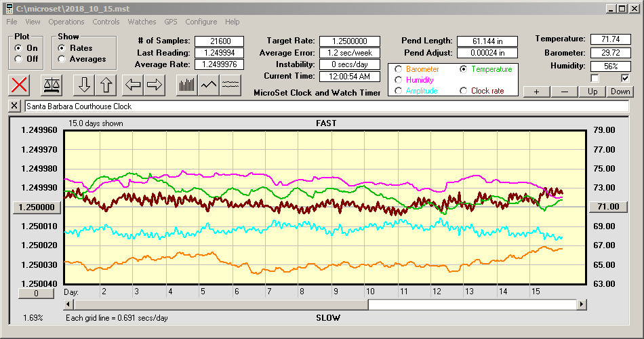Click the left arrow toolbar button

pos(133,85)
